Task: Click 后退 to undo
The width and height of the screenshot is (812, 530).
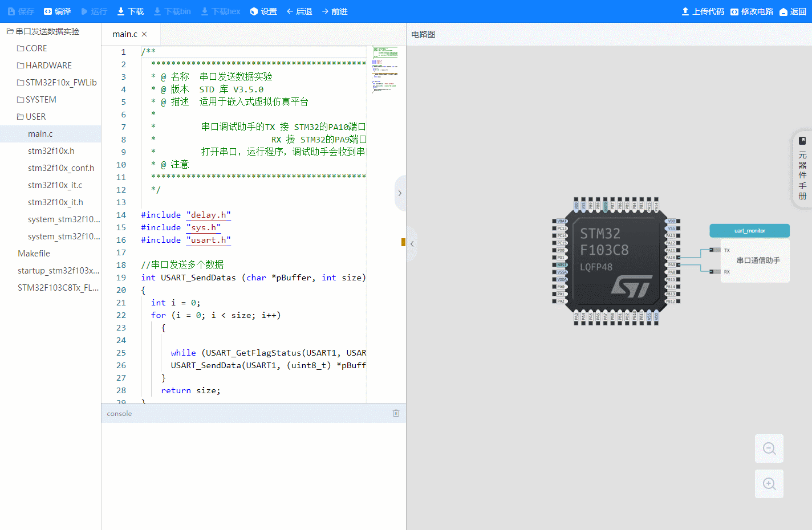Action: click(x=299, y=11)
